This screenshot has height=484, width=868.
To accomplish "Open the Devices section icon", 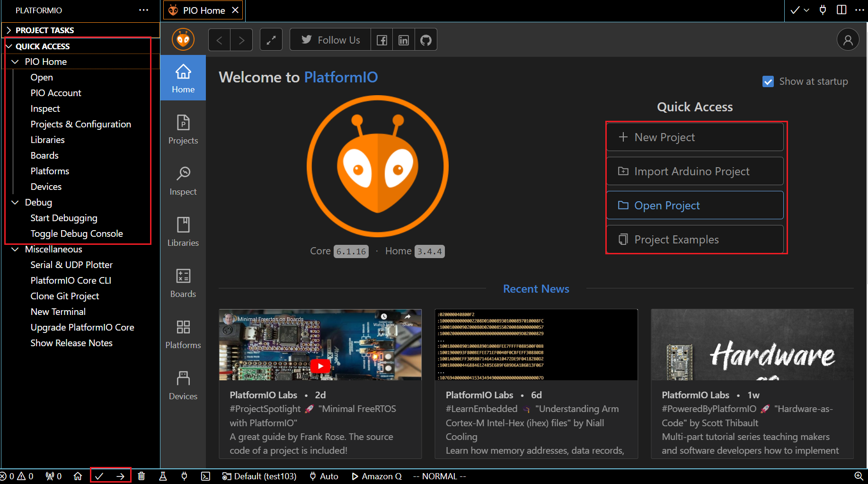I will point(183,385).
